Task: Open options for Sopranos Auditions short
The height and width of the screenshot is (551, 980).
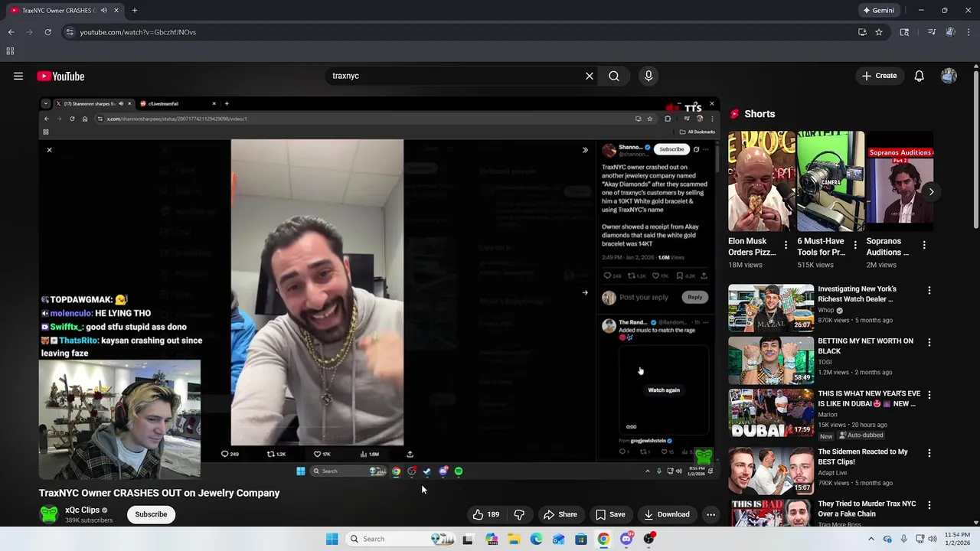Action: [x=924, y=246]
